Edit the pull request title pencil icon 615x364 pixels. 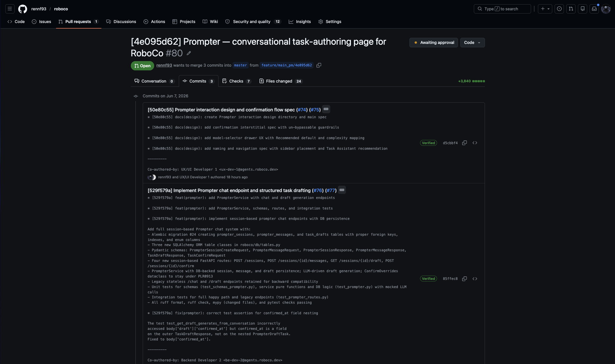pyautogui.click(x=189, y=53)
